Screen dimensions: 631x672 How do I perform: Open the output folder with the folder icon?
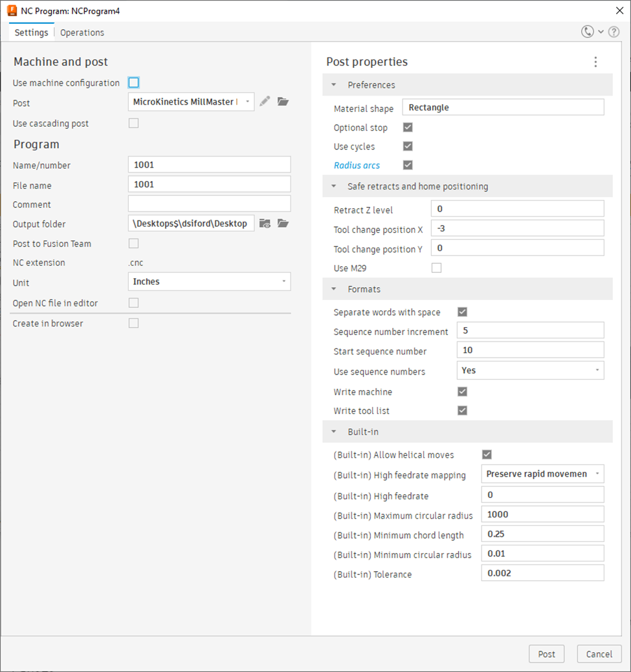tap(283, 223)
